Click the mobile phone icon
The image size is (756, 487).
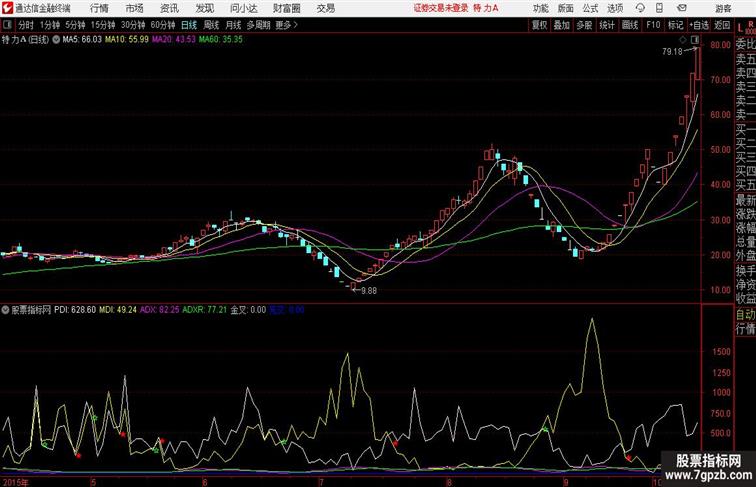click(659, 8)
